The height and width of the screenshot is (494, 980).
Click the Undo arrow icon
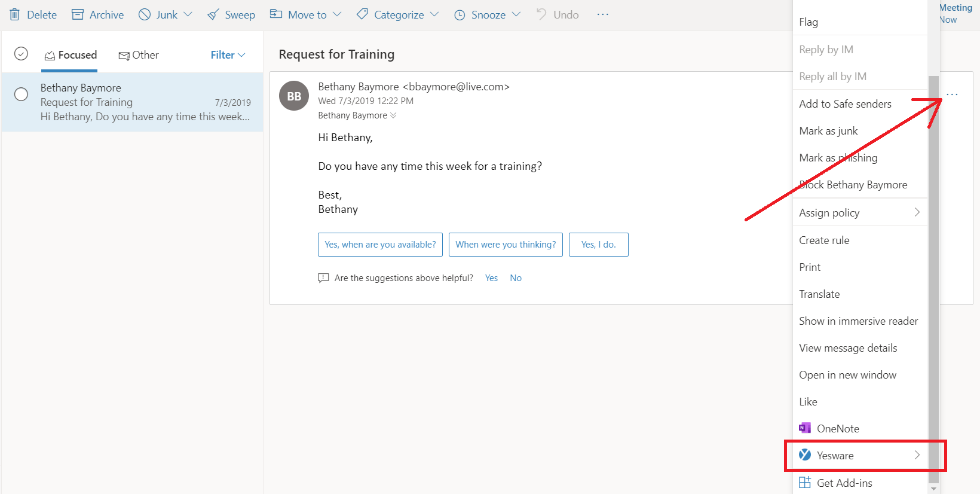coord(541,14)
